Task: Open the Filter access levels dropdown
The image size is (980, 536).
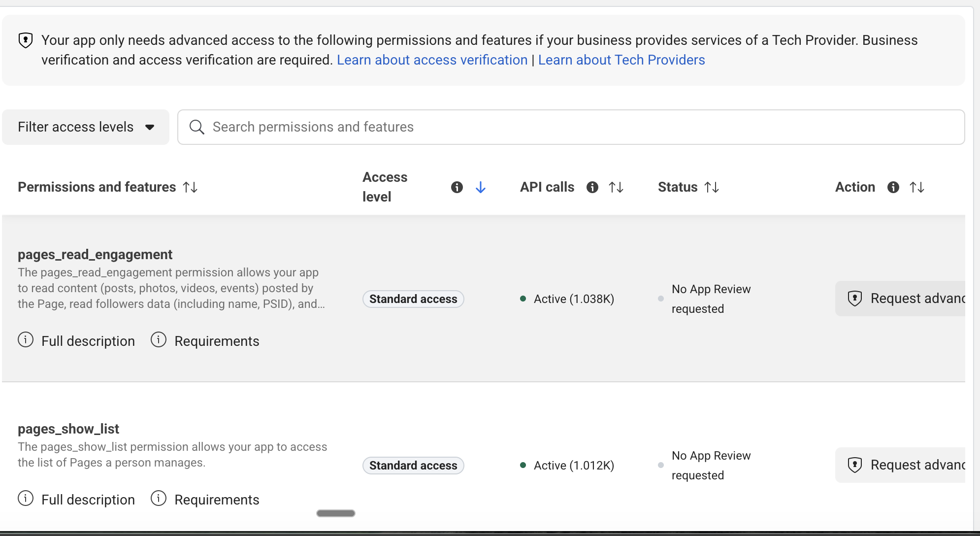Action: pos(86,127)
